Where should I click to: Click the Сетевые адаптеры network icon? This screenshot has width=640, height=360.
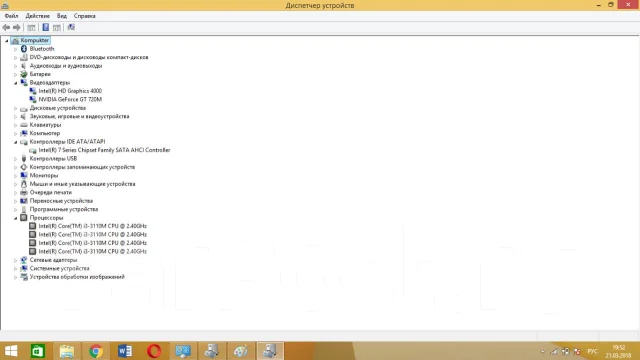click(x=24, y=260)
